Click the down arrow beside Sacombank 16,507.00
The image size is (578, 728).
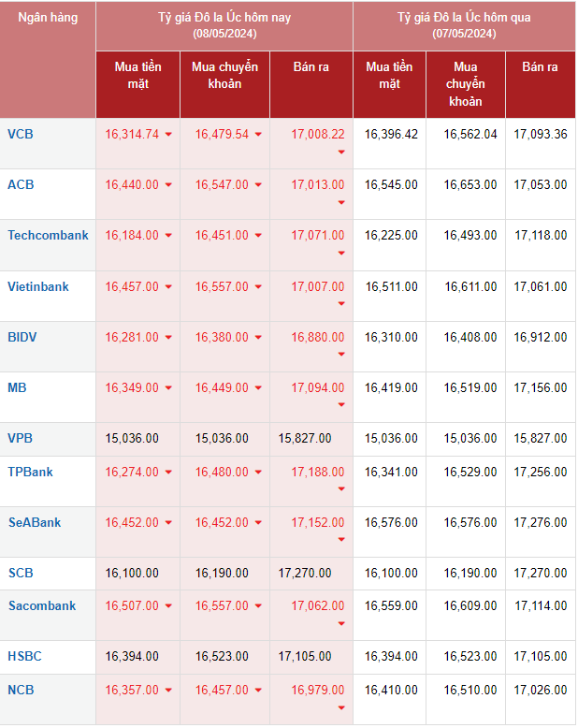[x=168, y=607]
